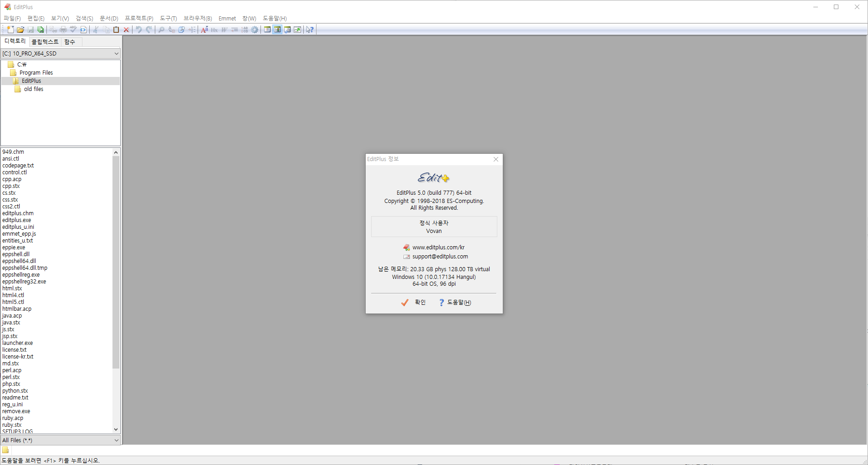The width and height of the screenshot is (868, 465).
Task: Open the 도움말(H) menu
Action: point(275,18)
